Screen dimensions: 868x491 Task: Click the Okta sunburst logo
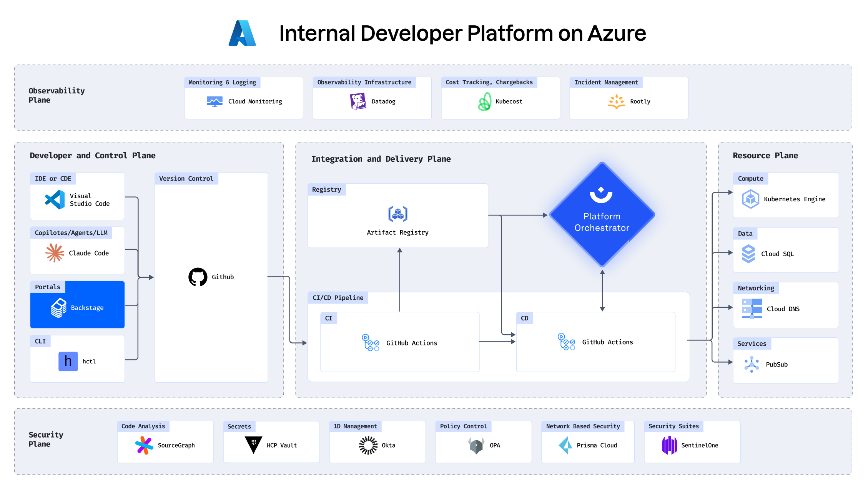point(368,445)
